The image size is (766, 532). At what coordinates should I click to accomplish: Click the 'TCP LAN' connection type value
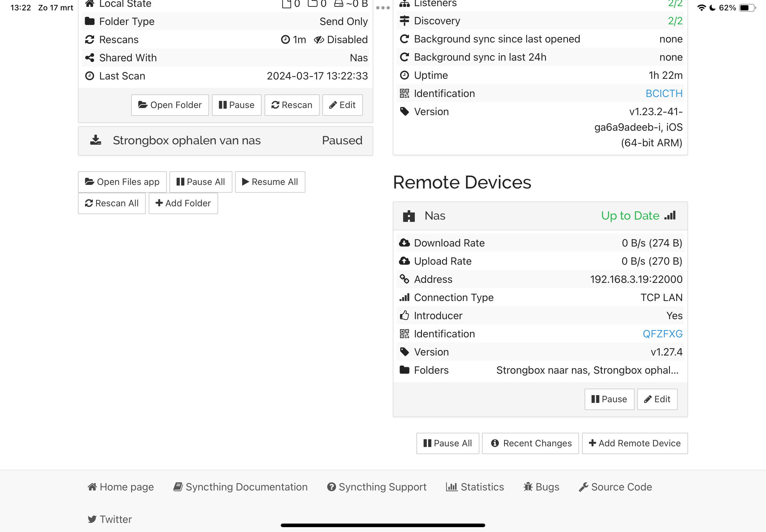(661, 297)
